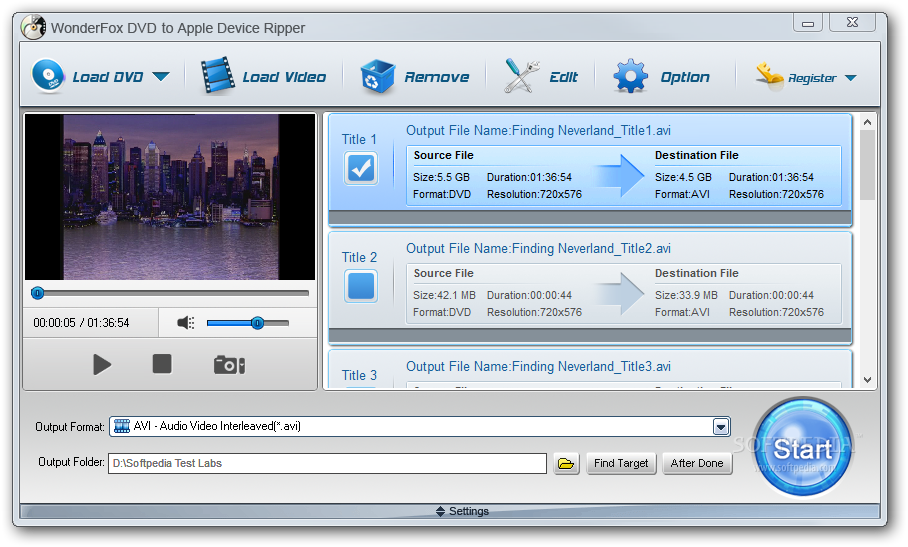Click the AVI output format field
908x547 pixels.
pos(420,427)
